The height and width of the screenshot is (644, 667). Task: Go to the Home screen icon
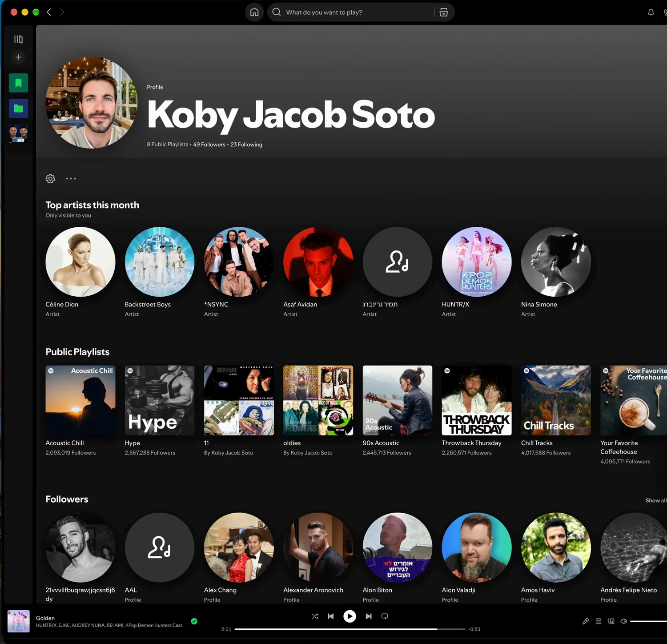click(254, 12)
